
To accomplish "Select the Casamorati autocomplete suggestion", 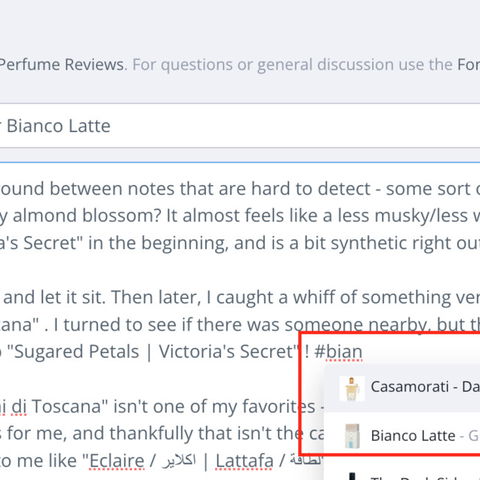I will (402, 388).
